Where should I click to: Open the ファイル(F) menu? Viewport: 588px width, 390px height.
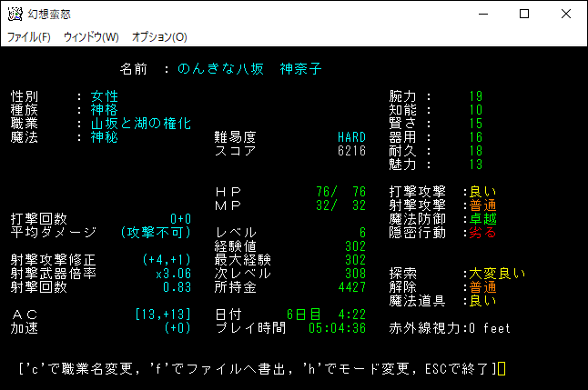pyautogui.click(x=28, y=37)
